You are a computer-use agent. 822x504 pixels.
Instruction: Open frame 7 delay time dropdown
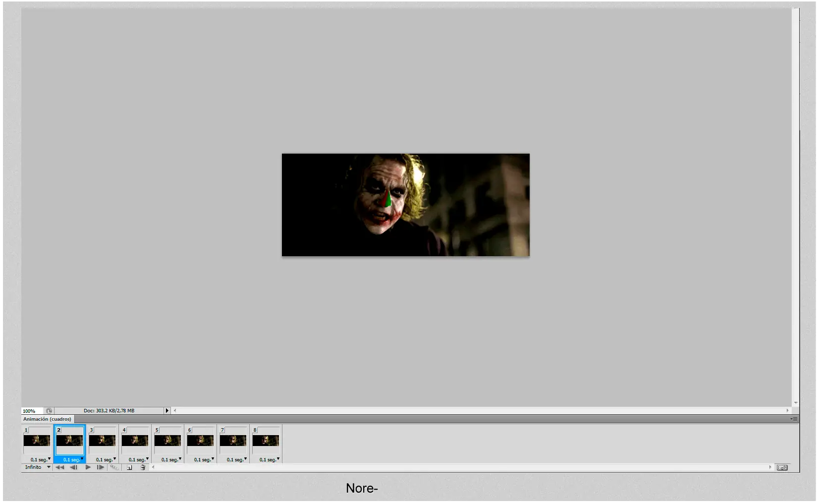point(237,459)
